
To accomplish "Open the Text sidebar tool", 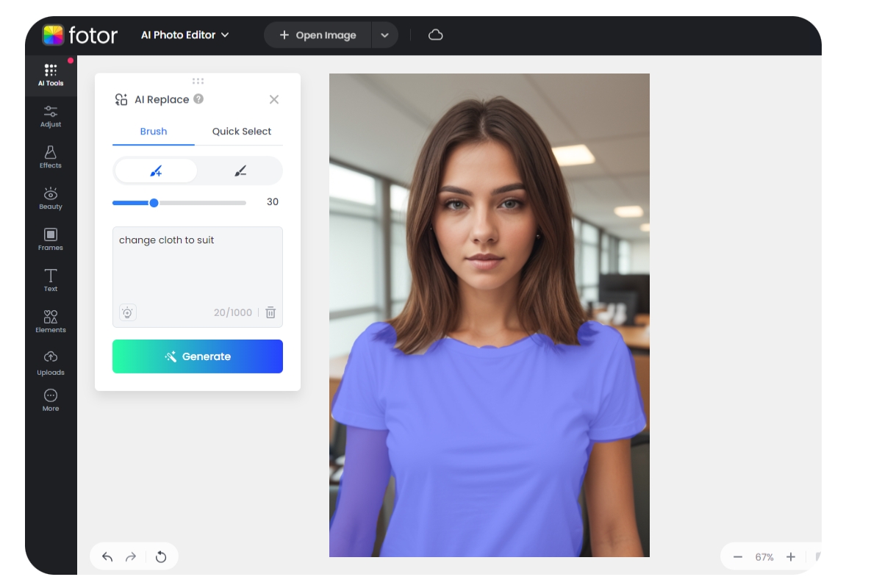I will coord(51,281).
